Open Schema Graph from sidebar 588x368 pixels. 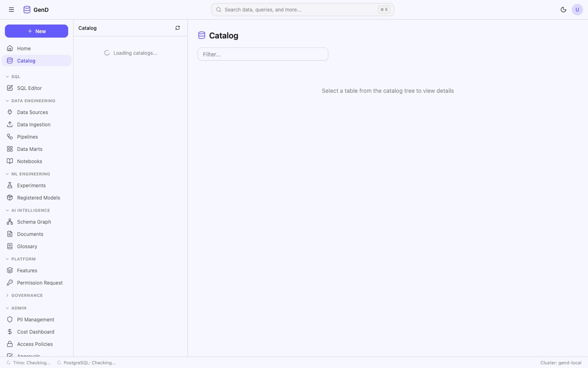coord(34,222)
